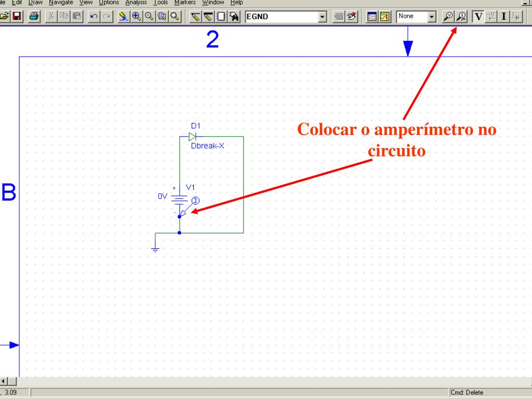The image size is (532, 399).
Task: Select the Draw Bus thick pencil tool
Action: click(208, 16)
